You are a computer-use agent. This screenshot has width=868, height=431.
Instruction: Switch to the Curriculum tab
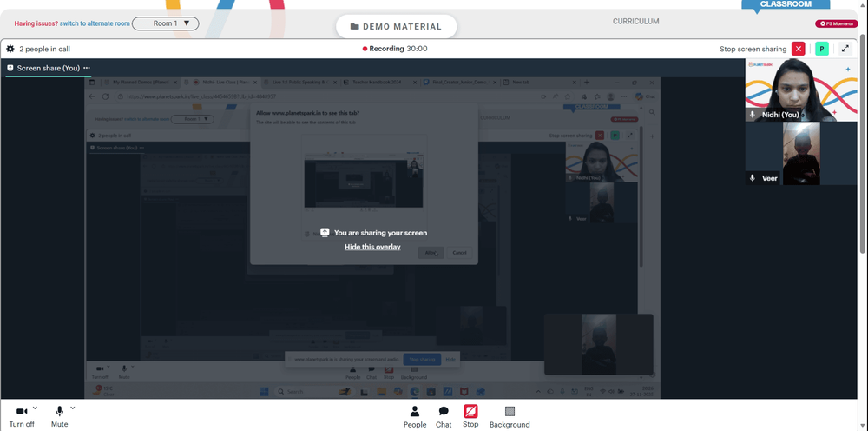(635, 22)
